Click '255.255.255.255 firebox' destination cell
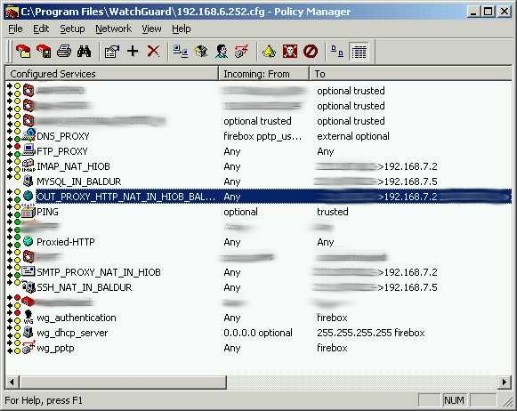 click(x=371, y=333)
